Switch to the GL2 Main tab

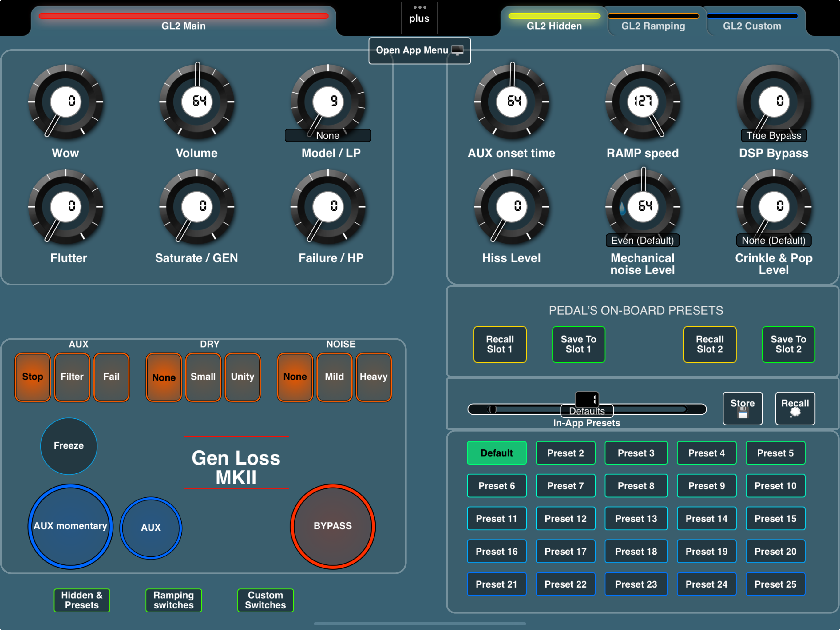184,21
